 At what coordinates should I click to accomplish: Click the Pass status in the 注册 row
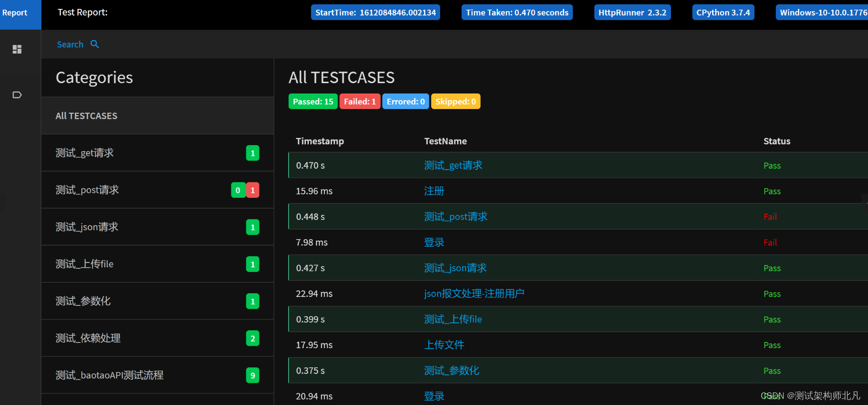click(x=772, y=191)
